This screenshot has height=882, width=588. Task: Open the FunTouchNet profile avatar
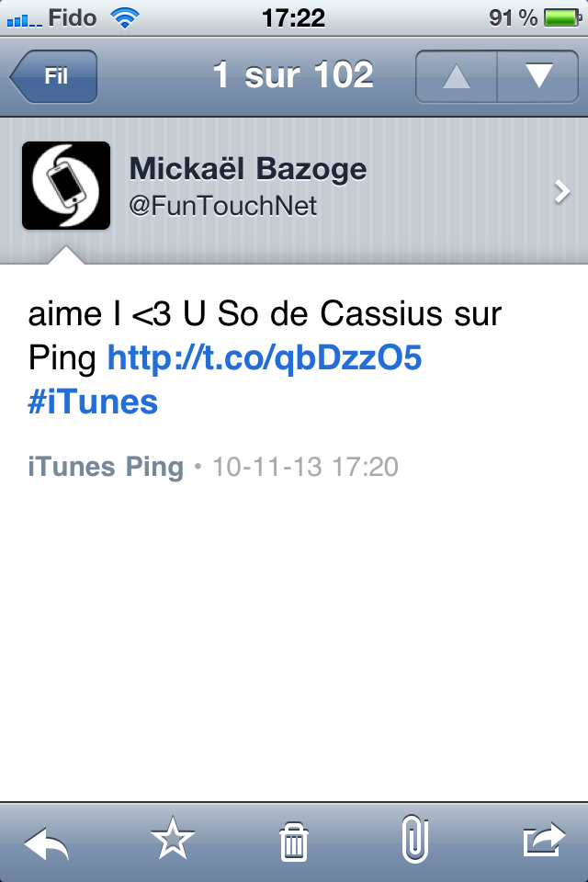[66, 186]
